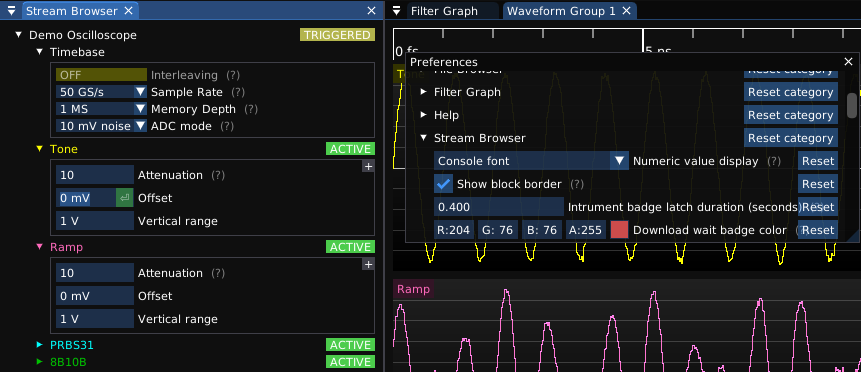Expand the PRBS31 channel section
Viewport: 861px width, 372px height.
click(39, 345)
